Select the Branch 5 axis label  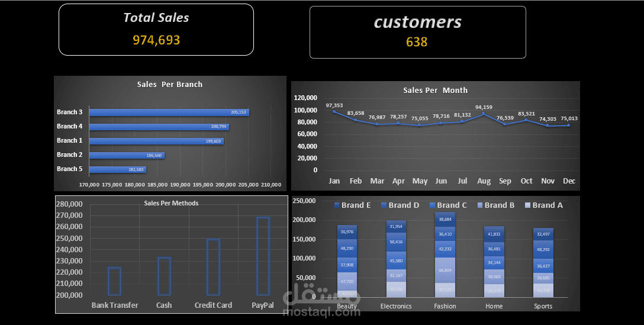tap(69, 169)
